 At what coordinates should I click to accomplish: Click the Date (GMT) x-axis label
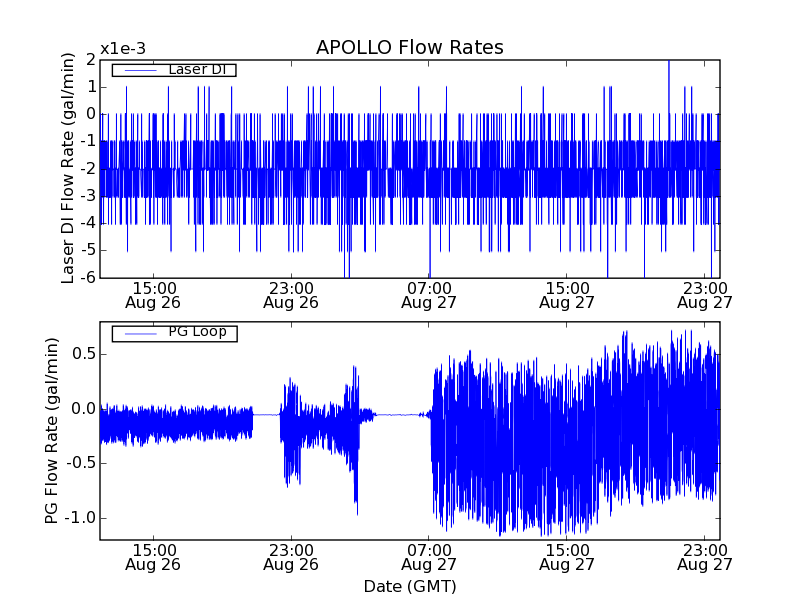409,585
